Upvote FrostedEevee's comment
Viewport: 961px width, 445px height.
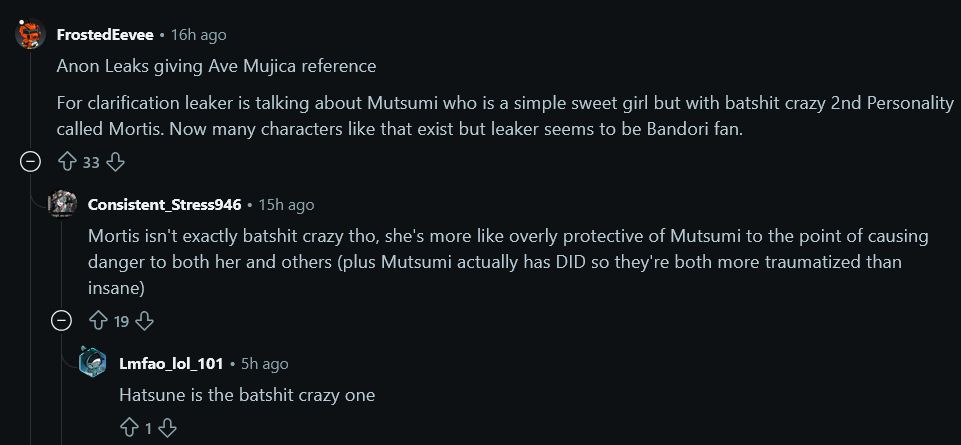tap(67, 161)
